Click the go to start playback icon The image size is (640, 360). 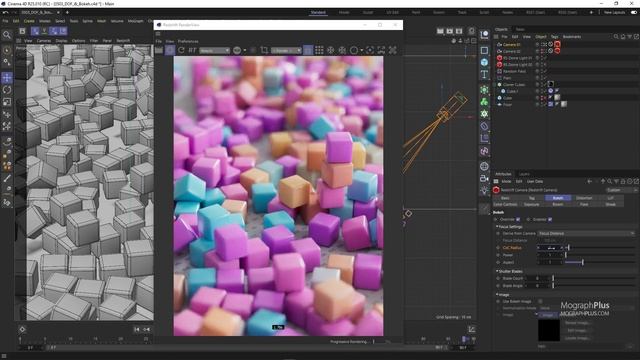[137, 329]
